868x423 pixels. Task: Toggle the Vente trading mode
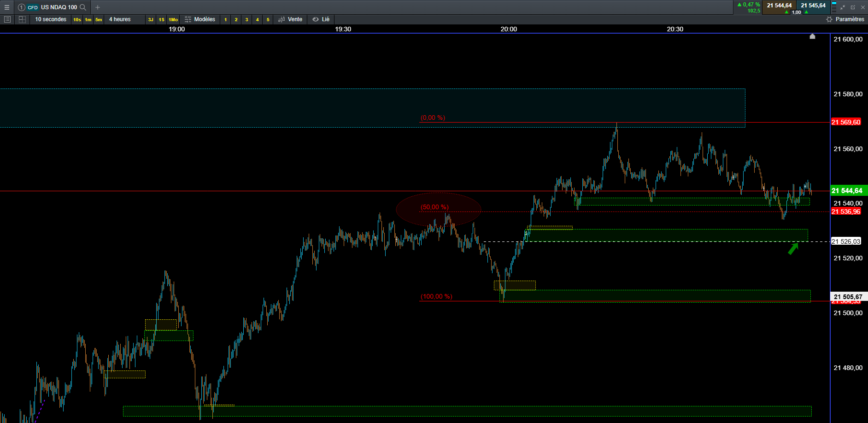[290, 19]
